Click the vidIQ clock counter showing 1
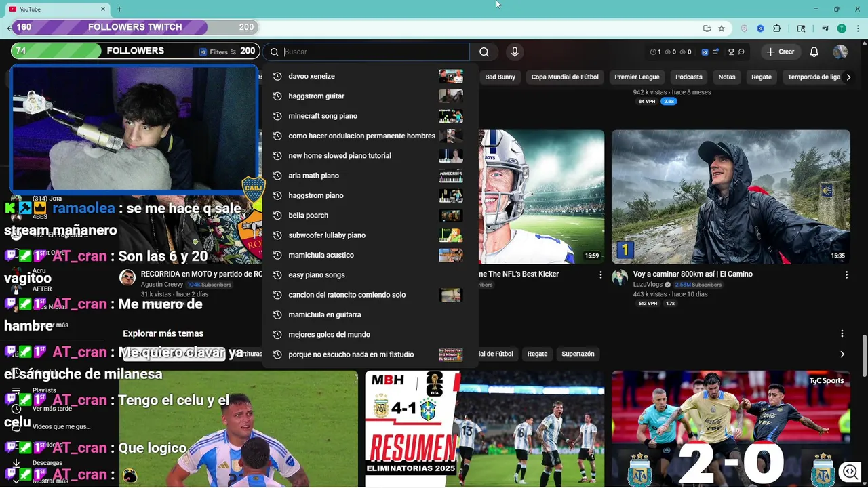Screen dimensions: 868x488 (x=656, y=52)
